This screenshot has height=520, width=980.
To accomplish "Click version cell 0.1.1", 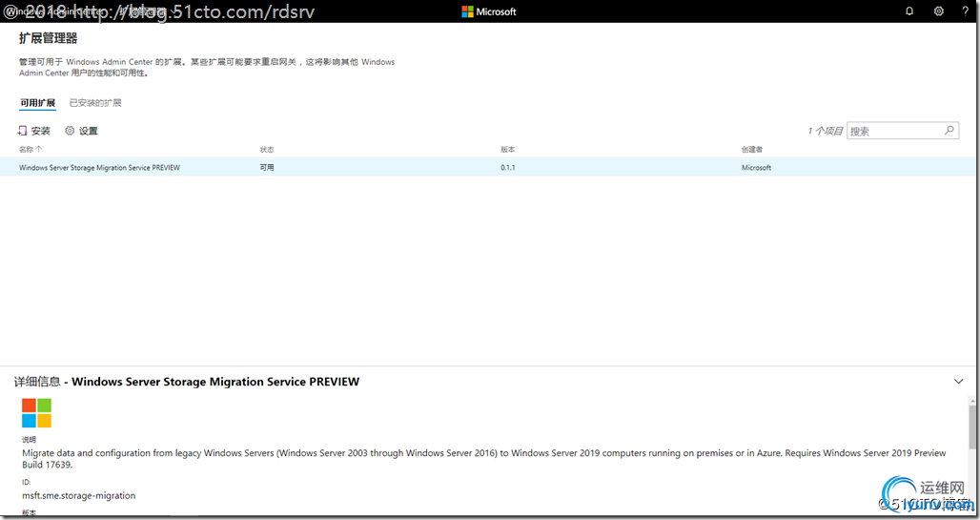I will tap(507, 168).
